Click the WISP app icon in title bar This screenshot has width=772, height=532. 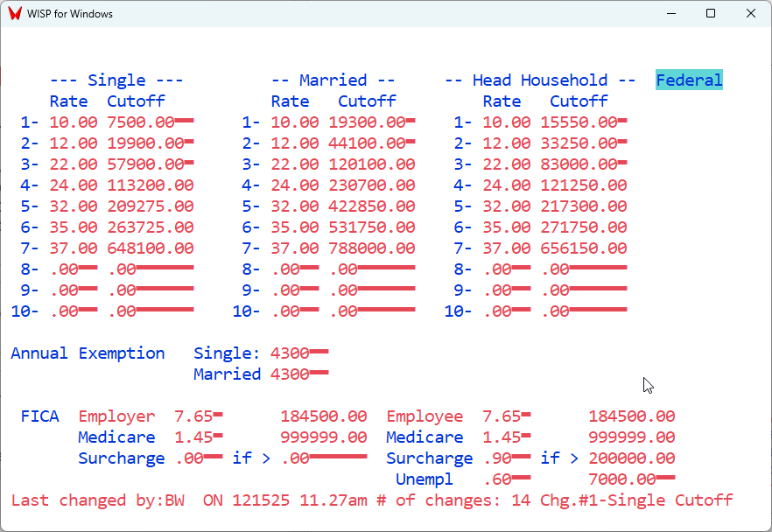(15, 14)
